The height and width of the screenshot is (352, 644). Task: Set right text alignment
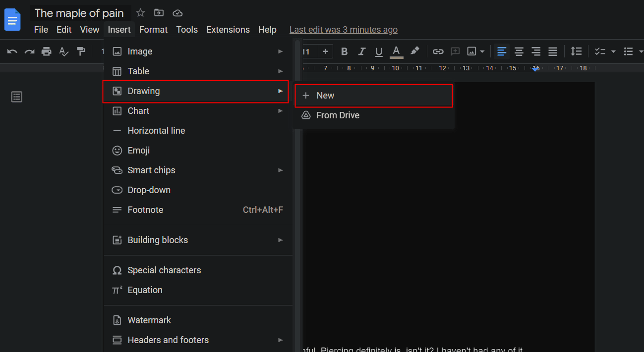536,51
